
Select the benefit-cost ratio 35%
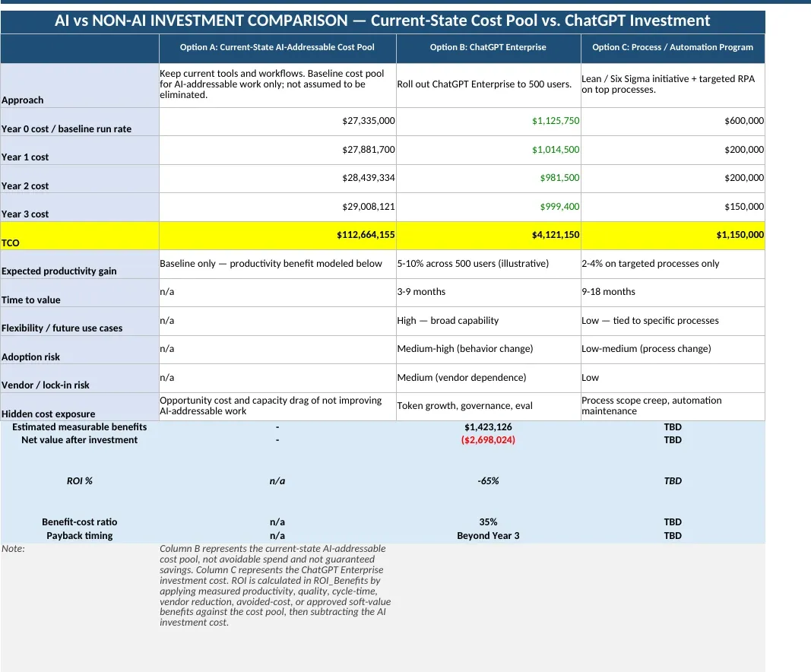click(x=488, y=522)
